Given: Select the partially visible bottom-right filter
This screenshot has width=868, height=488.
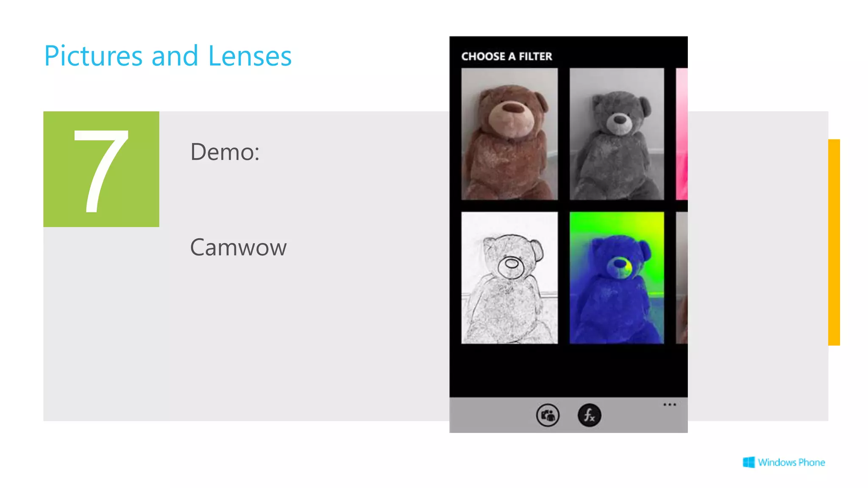Looking at the screenshot, I should pyautogui.click(x=682, y=278).
